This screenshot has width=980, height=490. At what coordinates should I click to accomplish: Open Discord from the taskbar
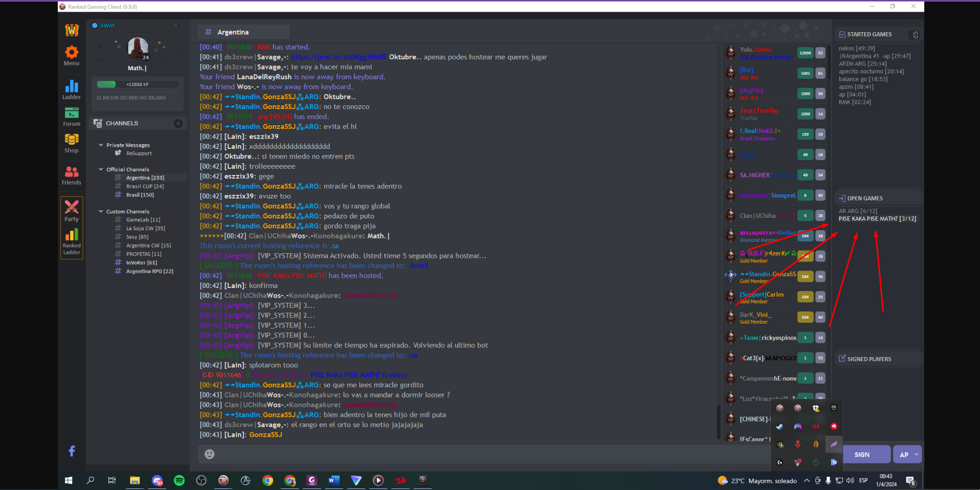pos(157,480)
